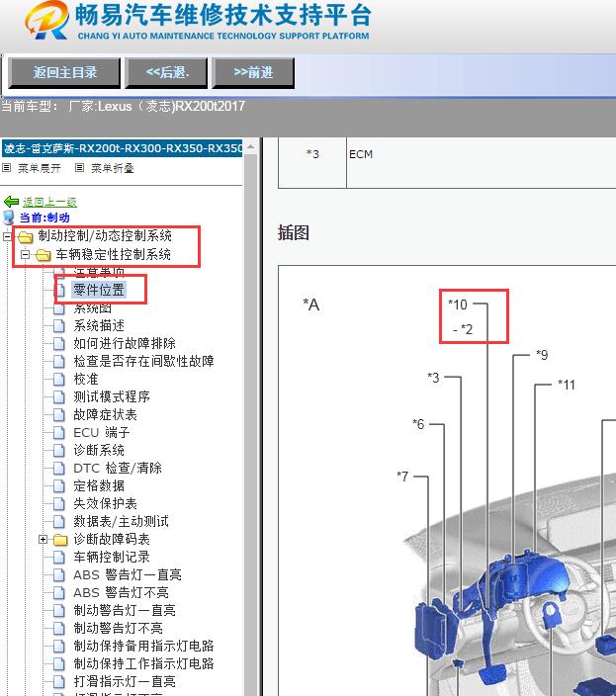
Task: Open the ECU 端子 page
Action: [102, 432]
